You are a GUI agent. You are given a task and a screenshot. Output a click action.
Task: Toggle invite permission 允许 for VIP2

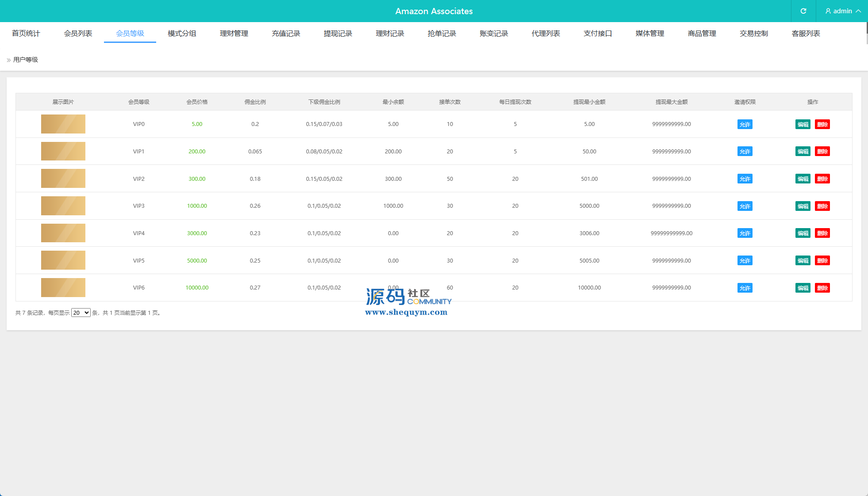[x=745, y=179]
